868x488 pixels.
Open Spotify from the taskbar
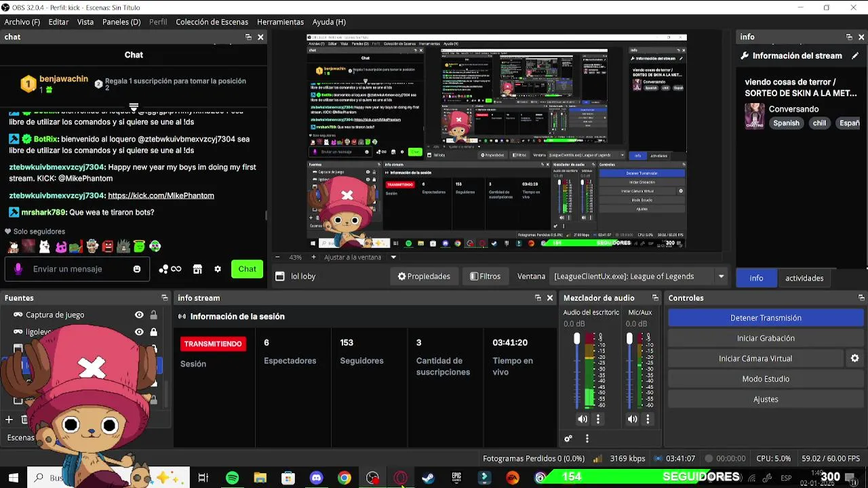(232, 478)
